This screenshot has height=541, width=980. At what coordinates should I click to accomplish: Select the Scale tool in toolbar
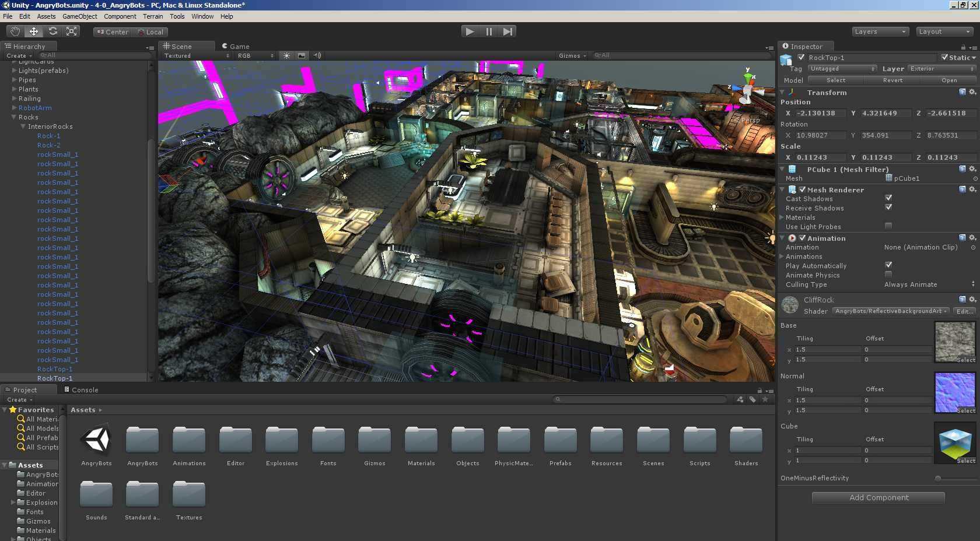[71, 31]
